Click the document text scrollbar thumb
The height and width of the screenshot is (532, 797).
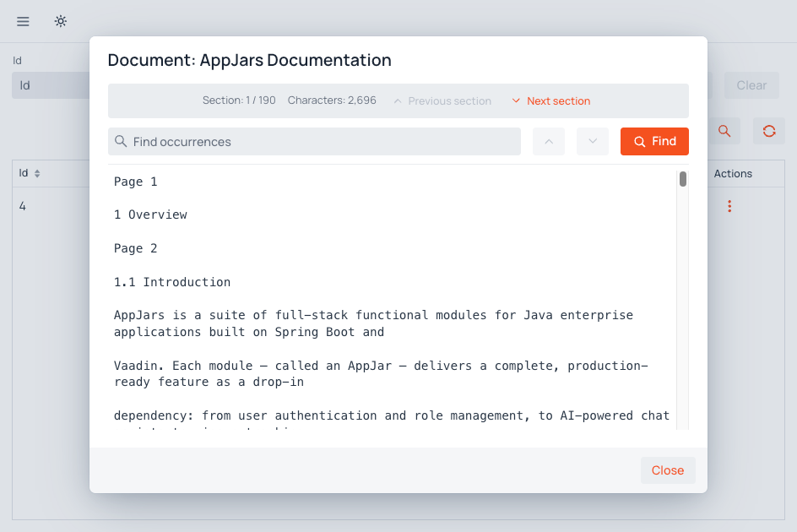683,179
